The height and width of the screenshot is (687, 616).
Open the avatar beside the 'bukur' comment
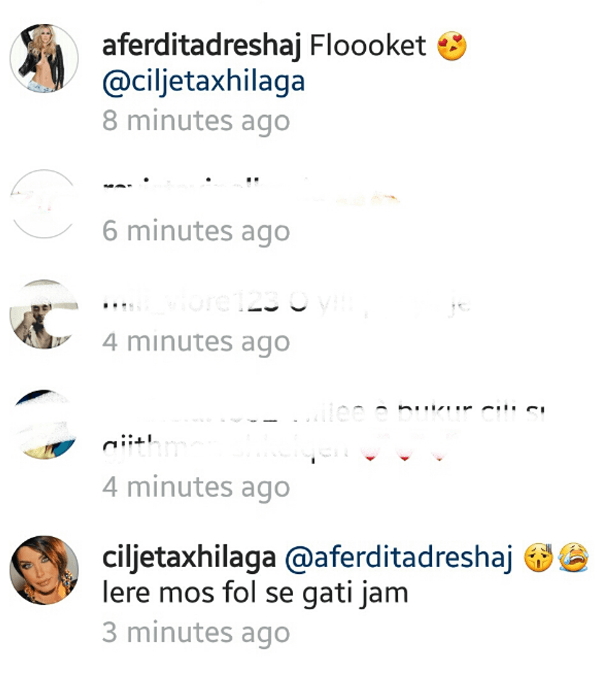coord(44,424)
